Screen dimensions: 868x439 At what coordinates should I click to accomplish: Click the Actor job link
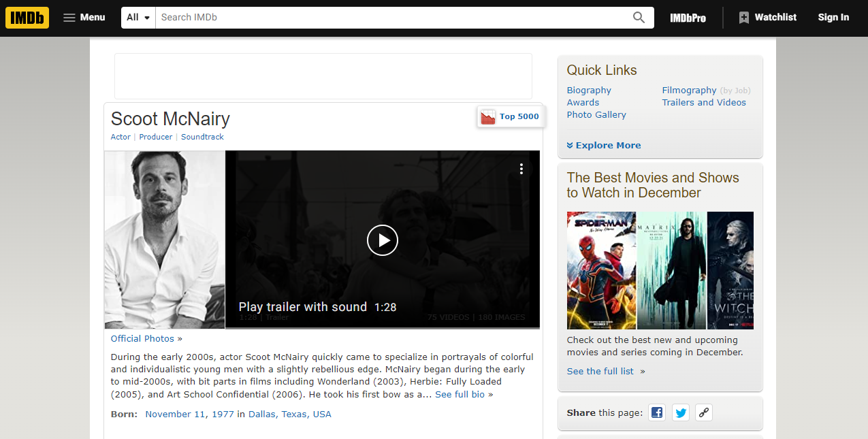coord(120,137)
